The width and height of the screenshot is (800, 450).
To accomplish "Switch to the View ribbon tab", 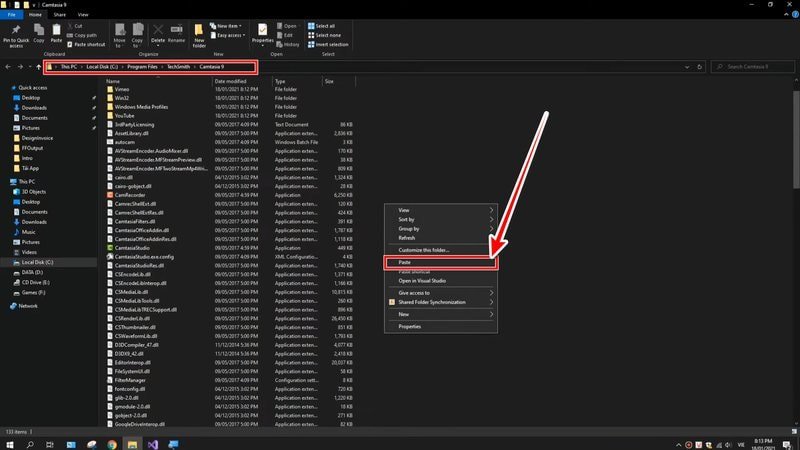I will [x=83, y=15].
